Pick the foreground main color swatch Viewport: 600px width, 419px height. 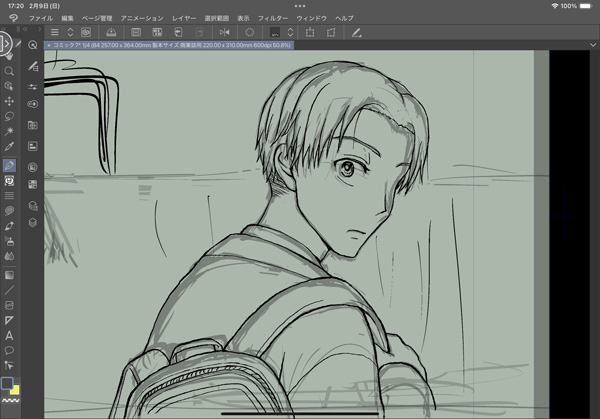point(7,383)
